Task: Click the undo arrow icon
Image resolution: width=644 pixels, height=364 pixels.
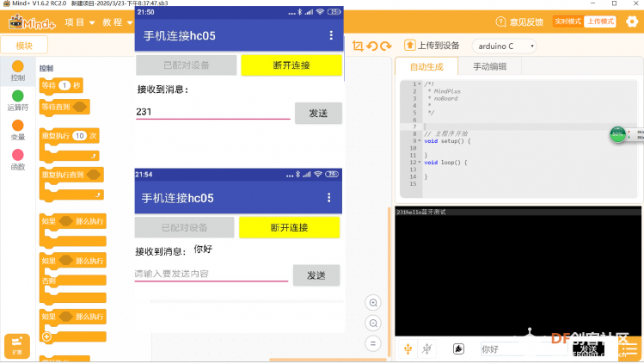Action: [372, 46]
